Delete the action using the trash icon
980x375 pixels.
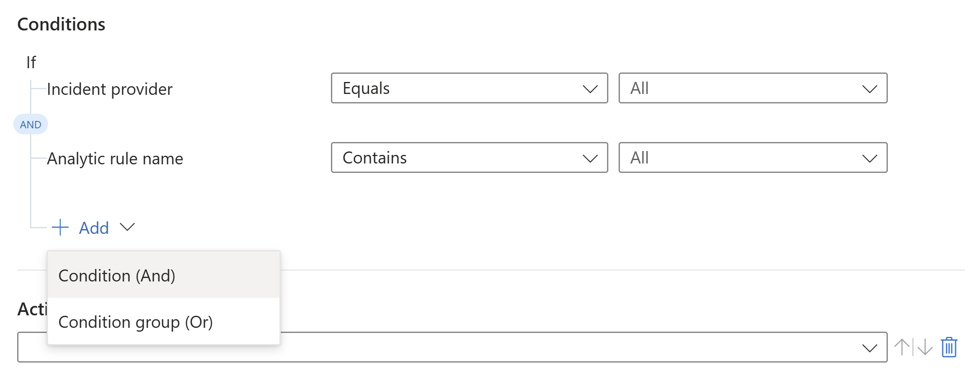[x=949, y=347]
